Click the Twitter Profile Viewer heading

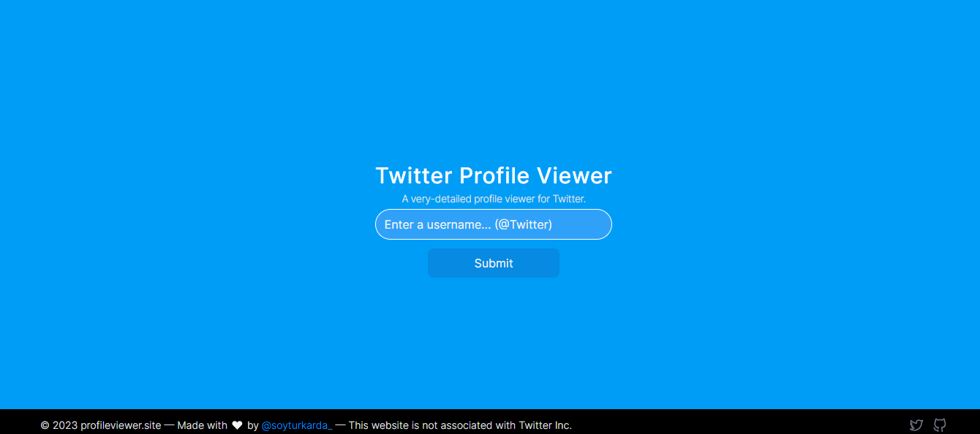coord(494,175)
